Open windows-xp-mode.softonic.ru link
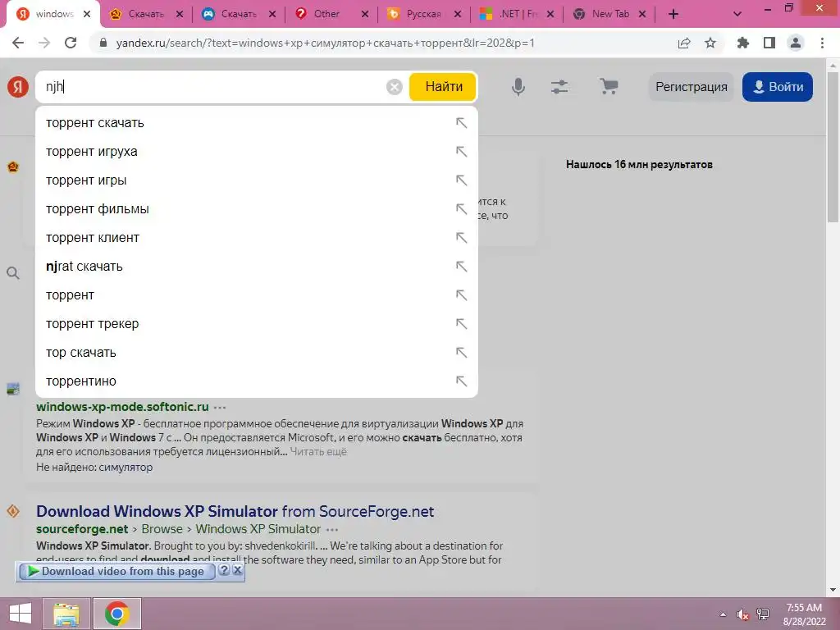Viewport: 840px width, 630px height. coord(123,407)
